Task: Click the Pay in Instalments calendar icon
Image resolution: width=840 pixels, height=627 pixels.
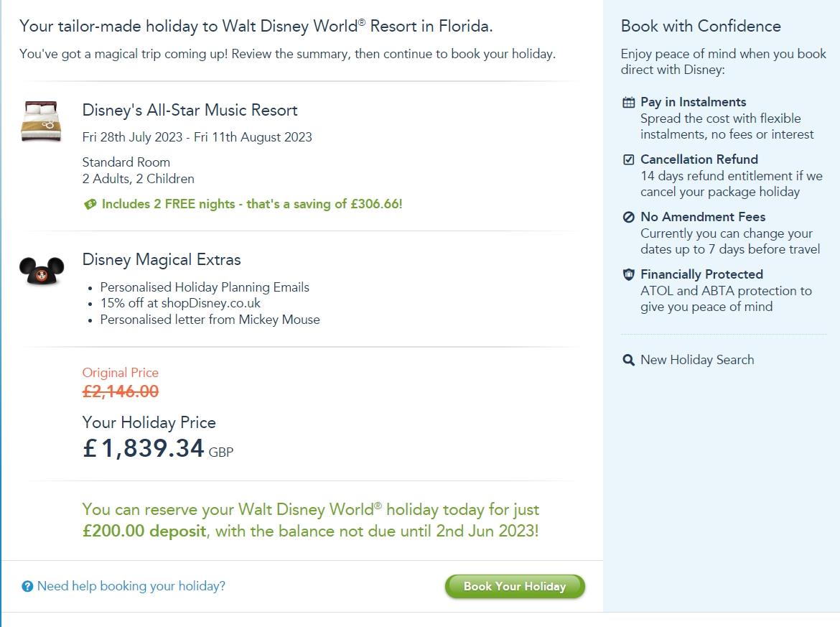Action: pos(628,102)
